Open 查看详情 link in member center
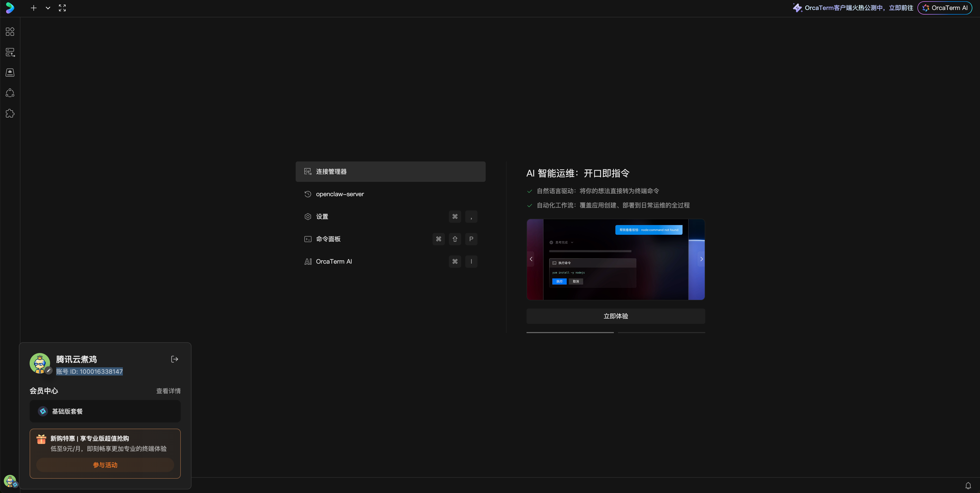Image resolution: width=980 pixels, height=493 pixels. coord(168,391)
